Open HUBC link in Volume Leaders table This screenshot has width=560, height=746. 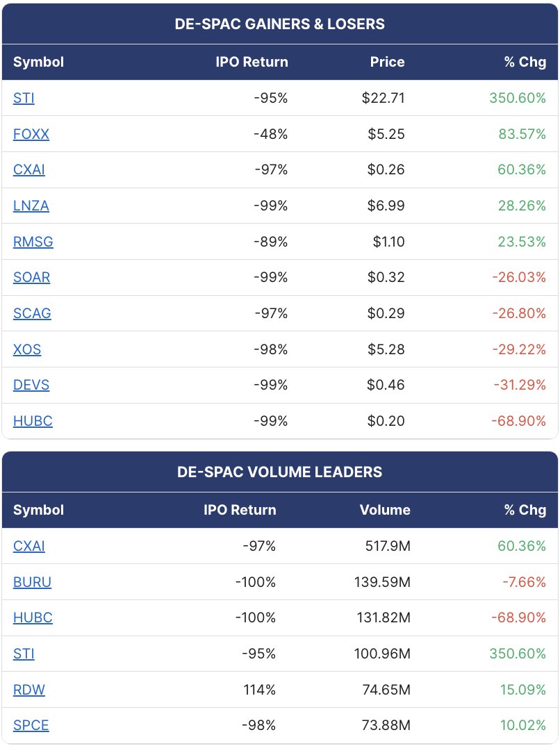(33, 617)
